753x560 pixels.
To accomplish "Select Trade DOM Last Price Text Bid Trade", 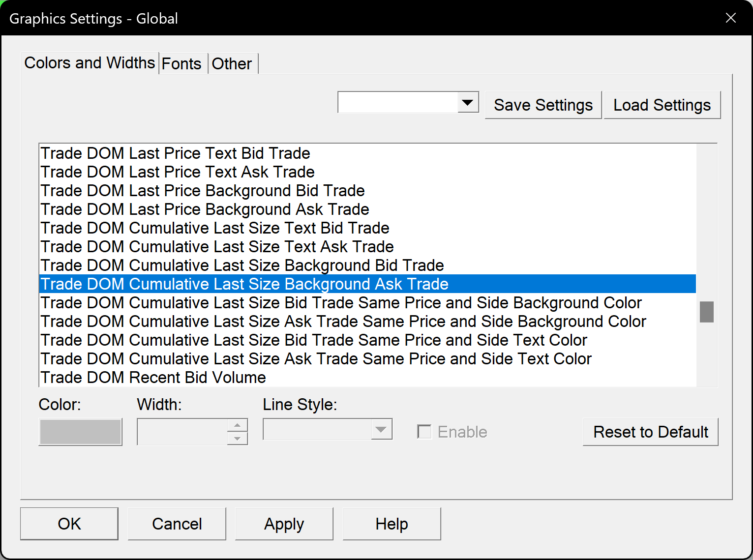I will pos(176,153).
